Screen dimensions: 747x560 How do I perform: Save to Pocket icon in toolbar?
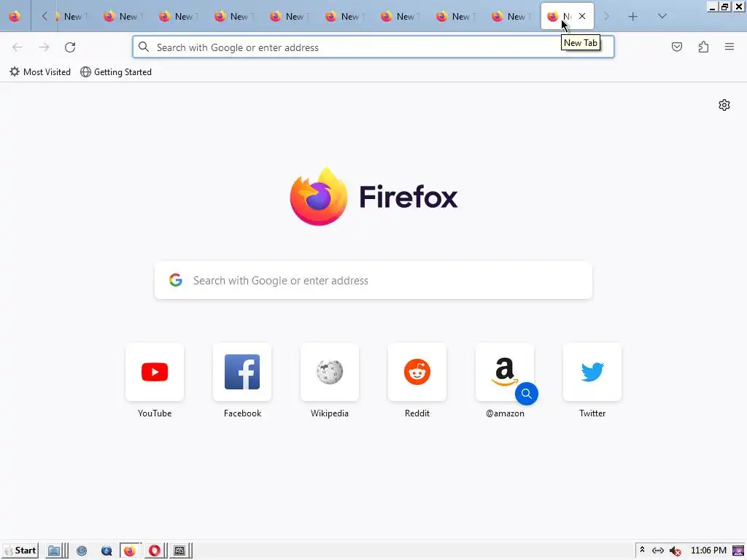pyautogui.click(x=676, y=47)
